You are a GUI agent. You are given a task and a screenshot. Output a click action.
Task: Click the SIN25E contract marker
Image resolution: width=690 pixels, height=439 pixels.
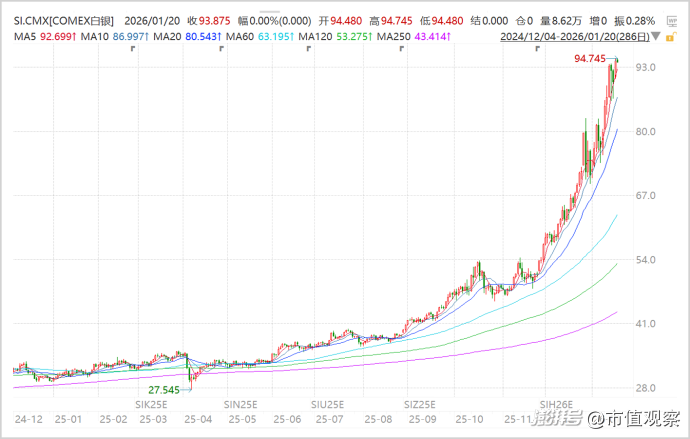[x=241, y=404]
